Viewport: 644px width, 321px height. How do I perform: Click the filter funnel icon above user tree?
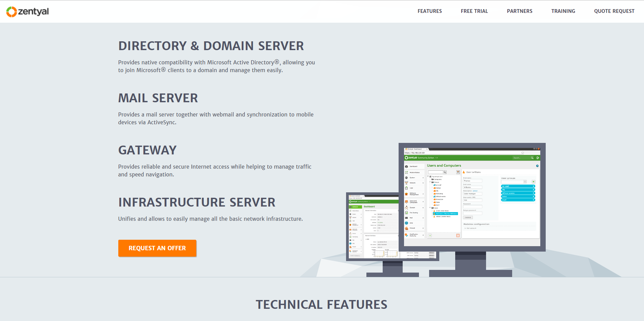[458, 172]
